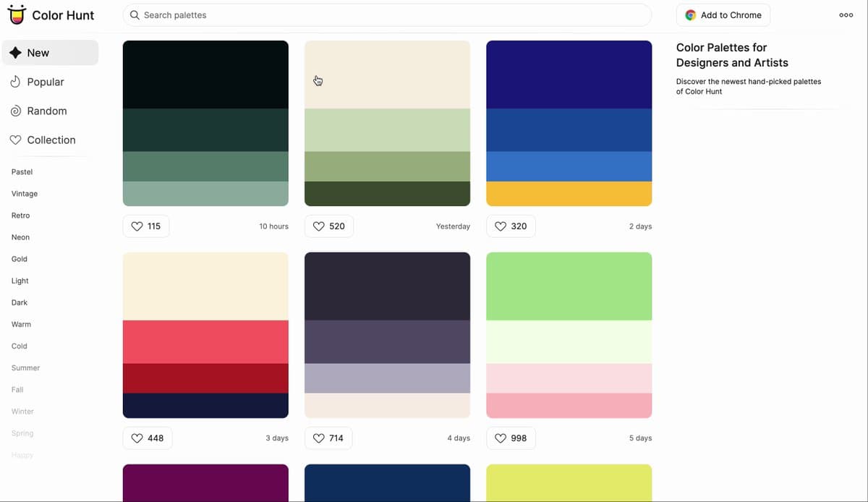The width and height of the screenshot is (868, 502).
Task: Select the Pastel tag
Action: [22, 172]
